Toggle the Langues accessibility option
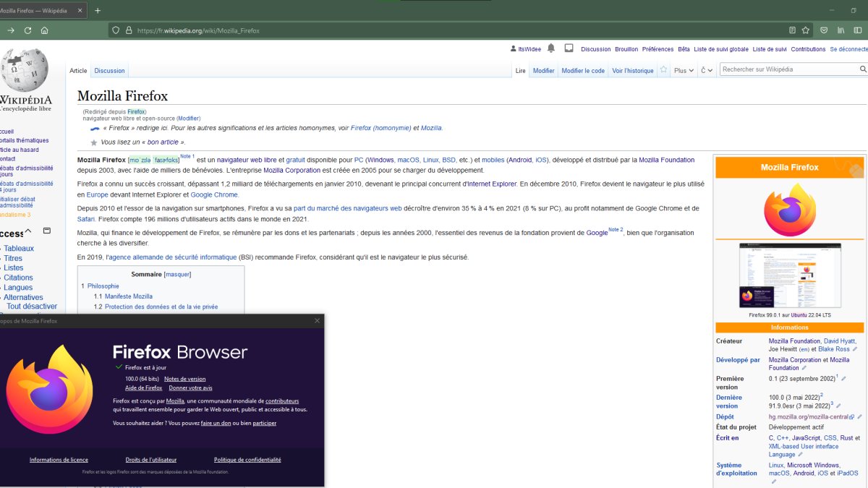Image resolution: width=868 pixels, height=488 pixels. [18, 288]
